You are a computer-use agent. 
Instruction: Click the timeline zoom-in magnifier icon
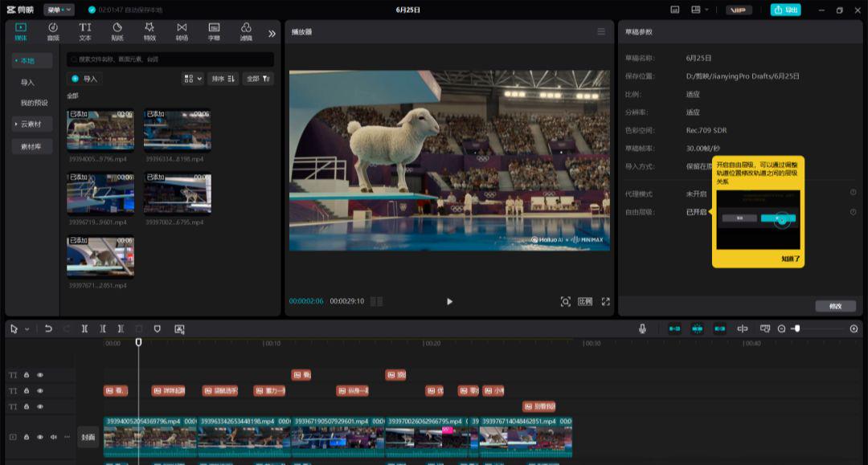tap(854, 328)
